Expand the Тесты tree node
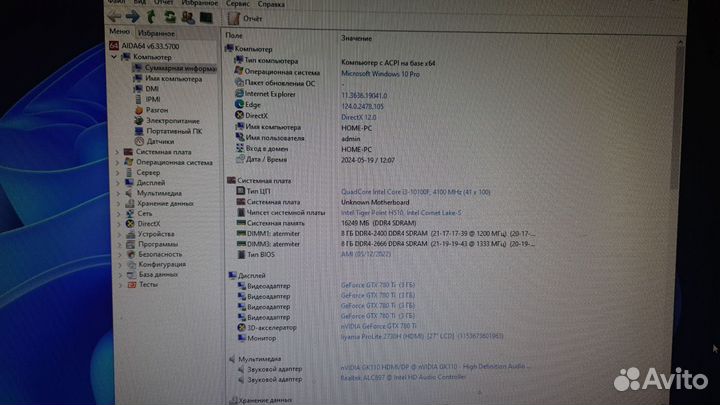The width and height of the screenshot is (720, 405). point(119,284)
